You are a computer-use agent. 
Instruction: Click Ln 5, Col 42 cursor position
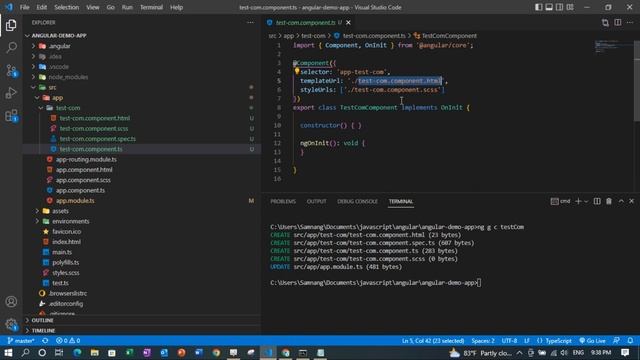click(433, 340)
